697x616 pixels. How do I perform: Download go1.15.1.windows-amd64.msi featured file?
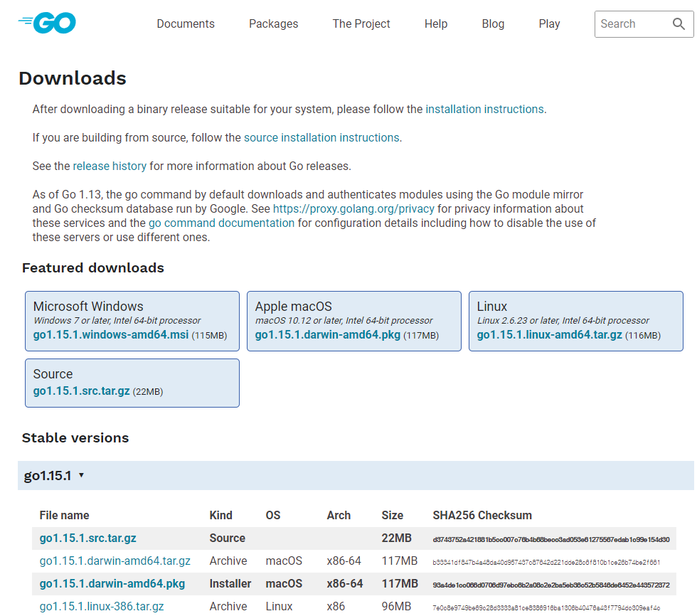pos(111,334)
